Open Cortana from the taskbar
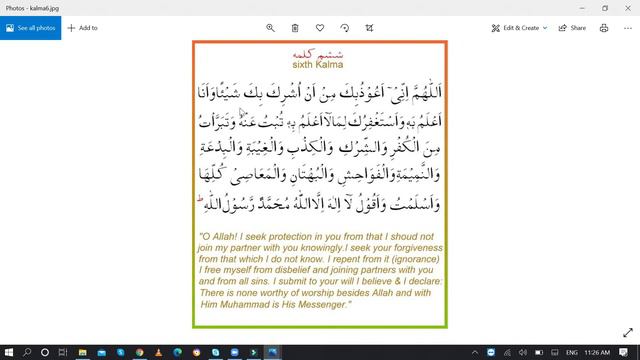The image size is (640, 360). coord(45,352)
